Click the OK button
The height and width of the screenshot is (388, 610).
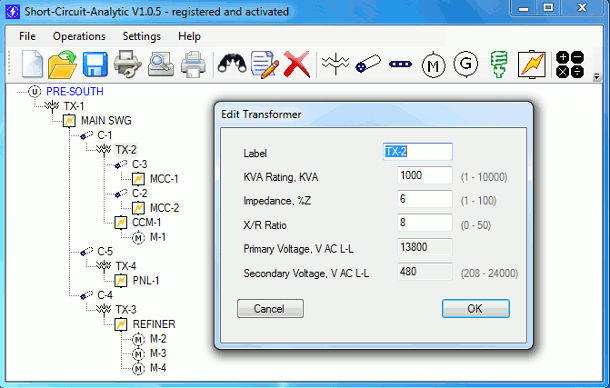point(475,309)
